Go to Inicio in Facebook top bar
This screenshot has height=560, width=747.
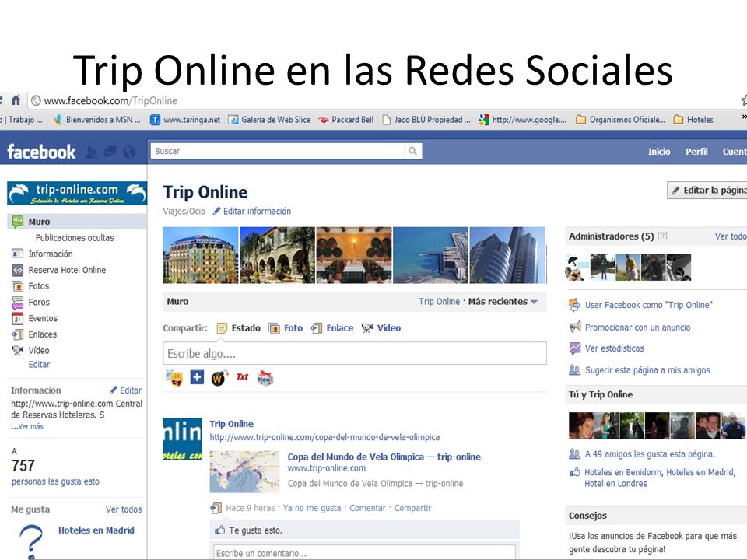click(659, 152)
